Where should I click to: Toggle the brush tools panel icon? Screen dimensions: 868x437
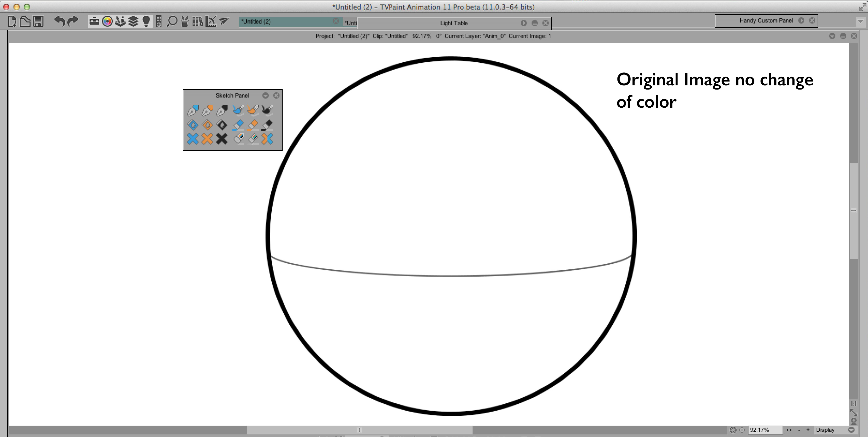120,21
